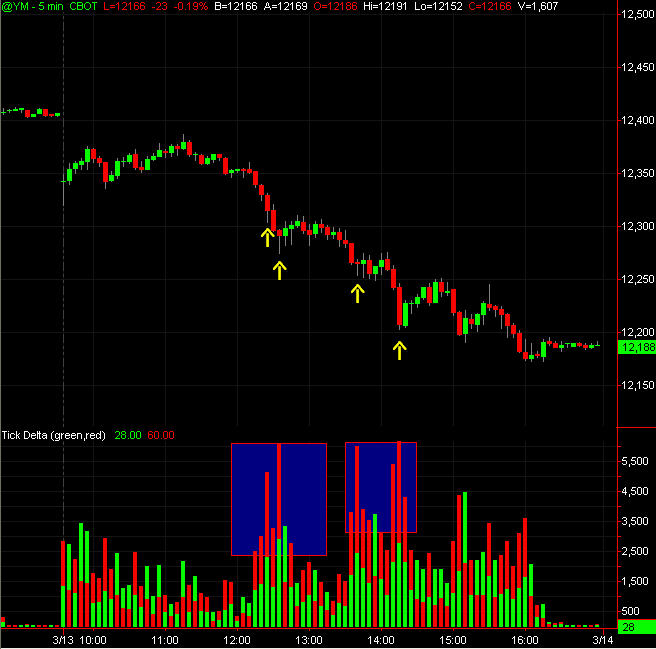Click the @YM - 5 min symbol label
This screenshot has width=656, height=649.
point(32,6)
